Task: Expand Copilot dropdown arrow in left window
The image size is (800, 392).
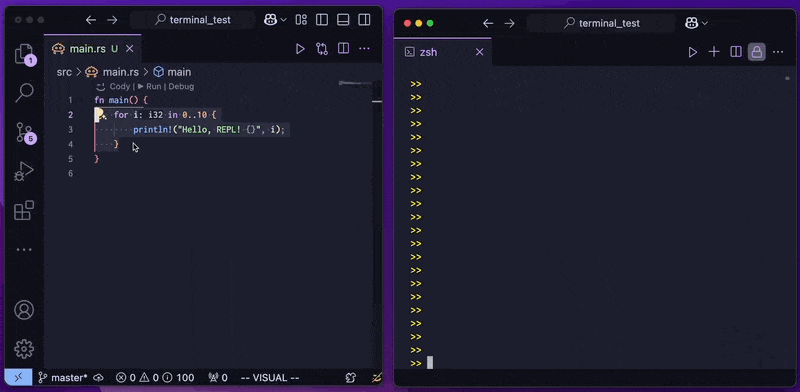Action: coord(284,20)
